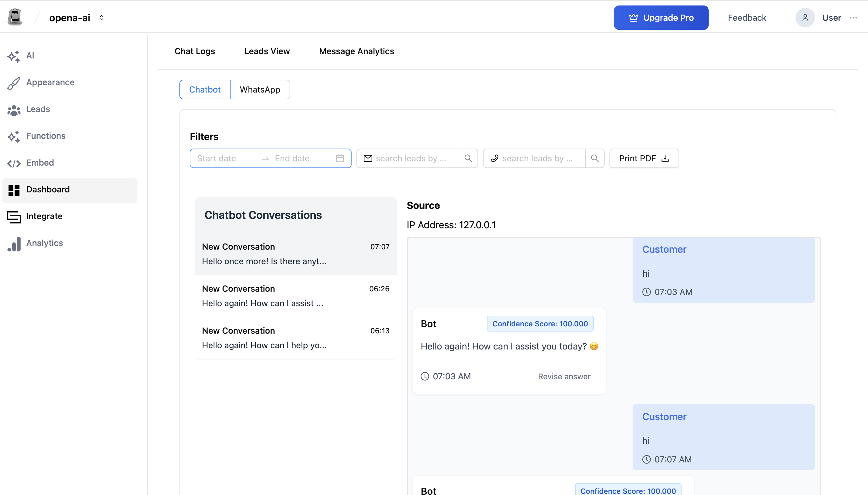Expand the opena-ai project switcher arrows
This screenshot has height=495, width=868.
pyautogui.click(x=102, y=18)
